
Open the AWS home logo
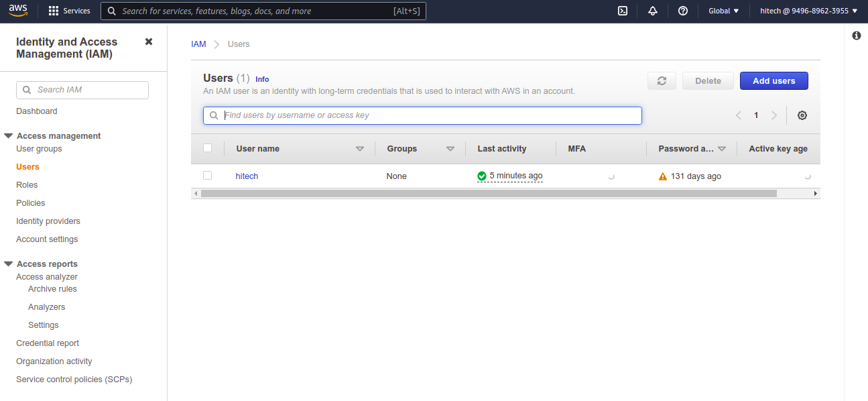point(18,11)
